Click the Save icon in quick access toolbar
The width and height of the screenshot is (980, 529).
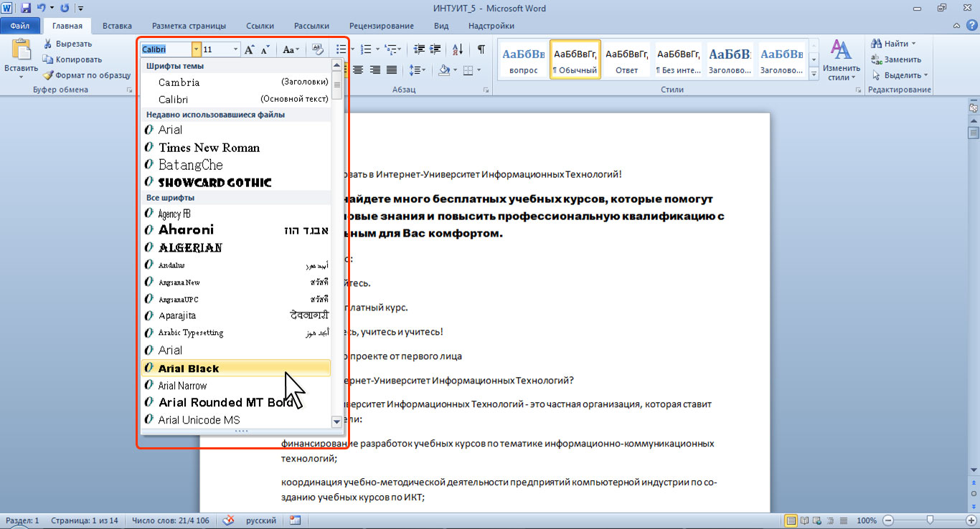pos(26,9)
